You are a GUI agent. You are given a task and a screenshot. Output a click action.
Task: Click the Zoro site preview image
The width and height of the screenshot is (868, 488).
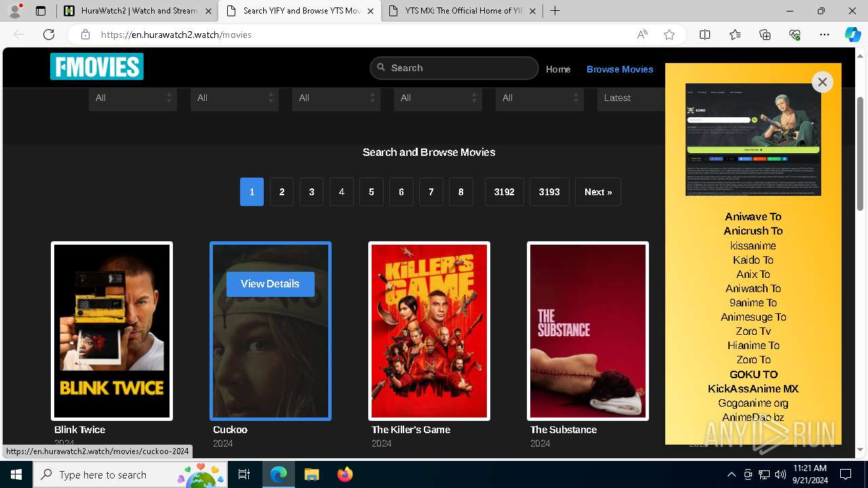(x=753, y=140)
